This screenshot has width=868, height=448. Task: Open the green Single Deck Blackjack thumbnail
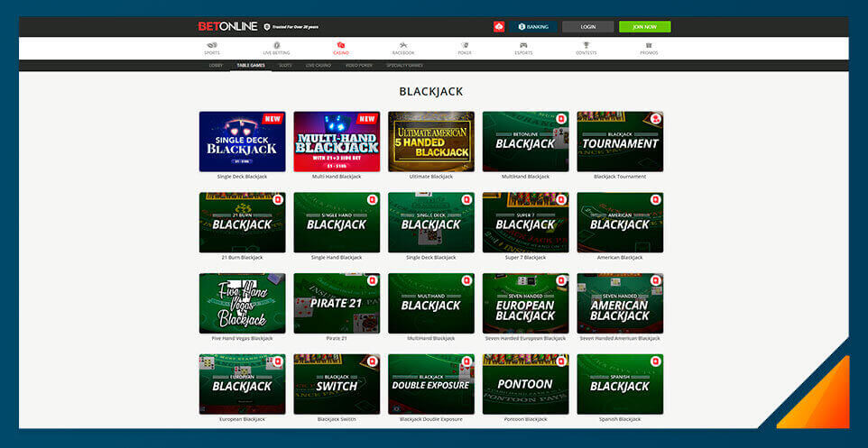pos(431,223)
